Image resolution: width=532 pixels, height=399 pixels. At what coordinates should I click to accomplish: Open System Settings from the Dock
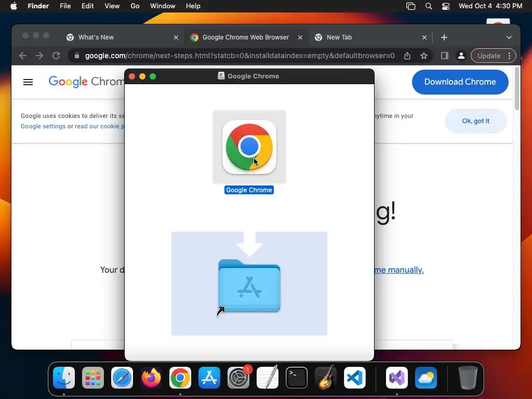pyautogui.click(x=238, y=378)
